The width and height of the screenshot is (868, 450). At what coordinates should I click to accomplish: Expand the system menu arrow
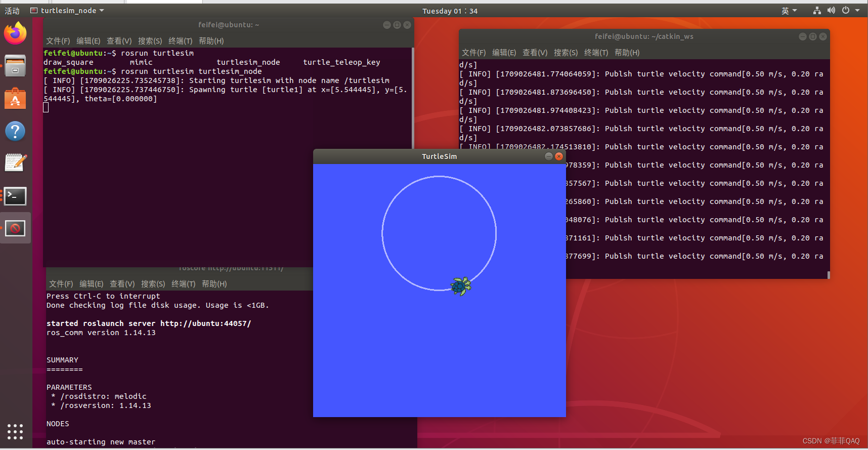coord(857,11)
